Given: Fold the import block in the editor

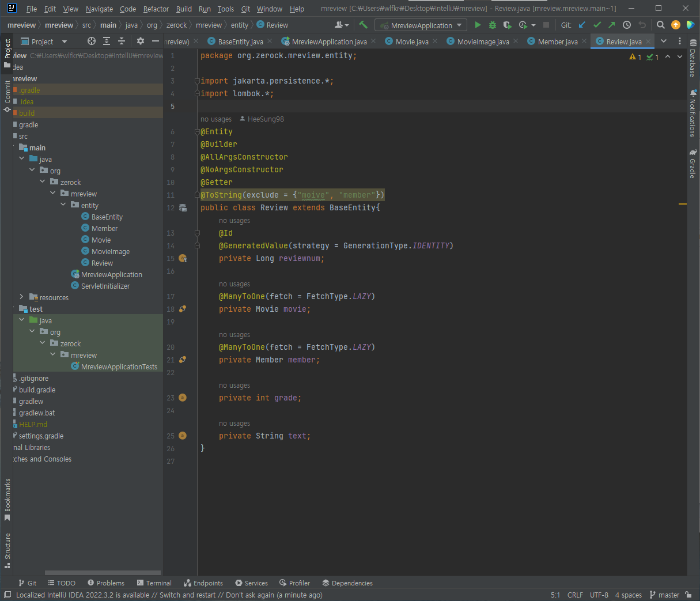Looking at the screenshot, I should pos(197,81).
